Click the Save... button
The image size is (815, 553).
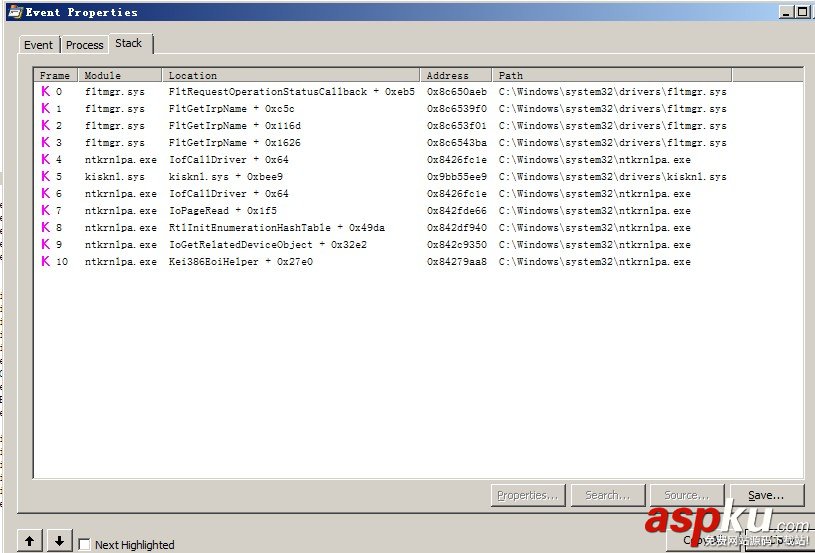click(766, 495)
